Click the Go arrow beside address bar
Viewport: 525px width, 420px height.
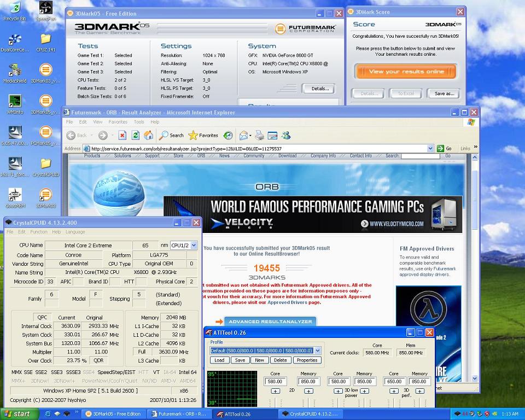click(x=440, y=148)
